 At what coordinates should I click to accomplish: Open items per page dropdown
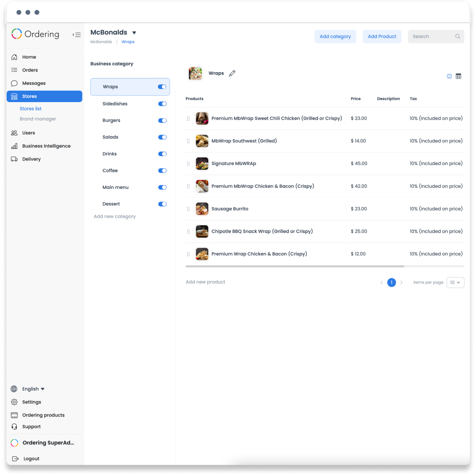455,283
